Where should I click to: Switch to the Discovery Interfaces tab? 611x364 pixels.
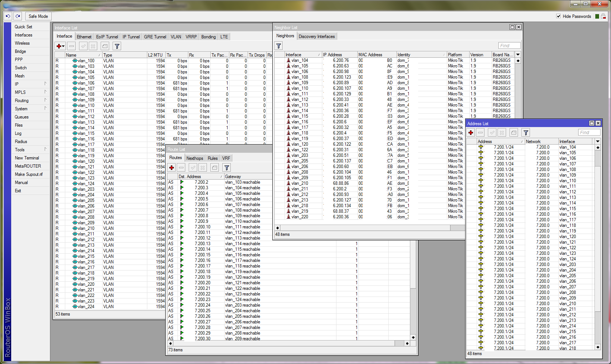(x=317, y=37)
